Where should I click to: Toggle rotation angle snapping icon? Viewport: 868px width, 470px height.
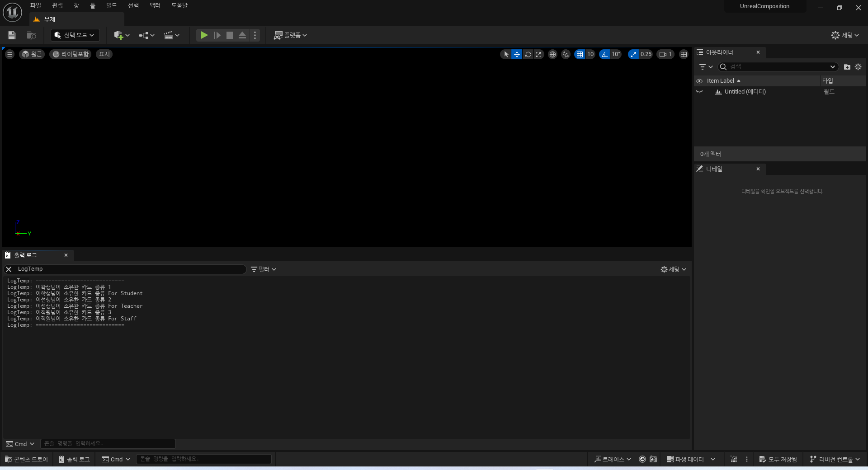click(x=604, y=54)
